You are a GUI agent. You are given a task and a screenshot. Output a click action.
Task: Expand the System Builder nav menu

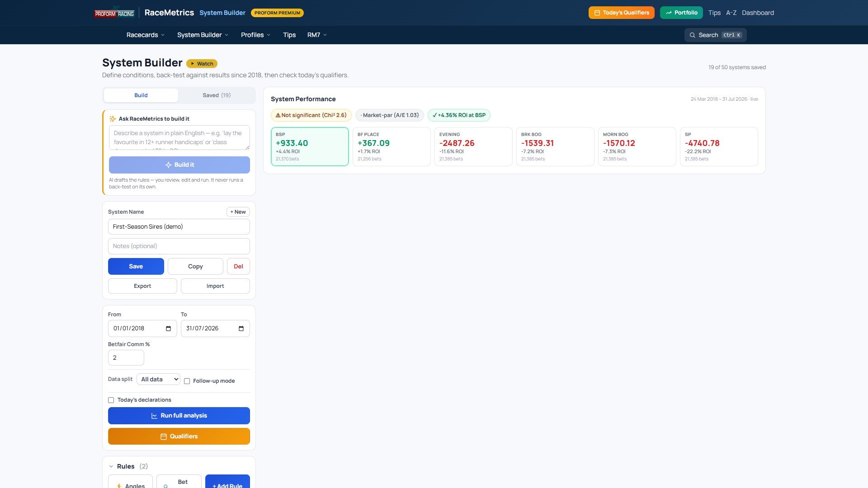203,35
